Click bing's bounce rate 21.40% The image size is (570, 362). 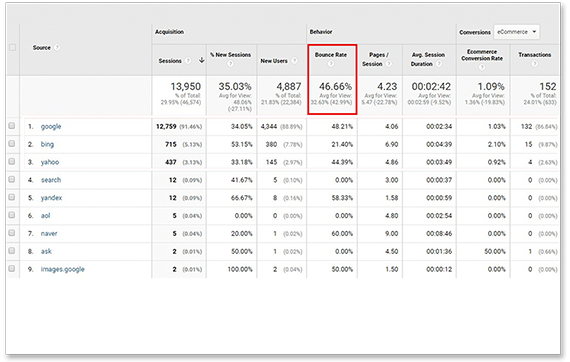click(342, 144)
